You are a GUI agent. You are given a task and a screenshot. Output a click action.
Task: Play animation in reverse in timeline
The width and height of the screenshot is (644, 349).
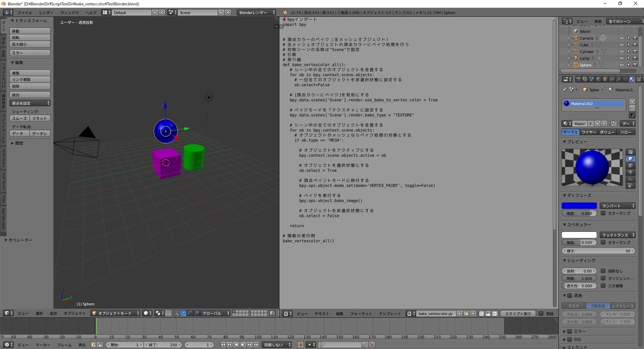tap(236, 345)
